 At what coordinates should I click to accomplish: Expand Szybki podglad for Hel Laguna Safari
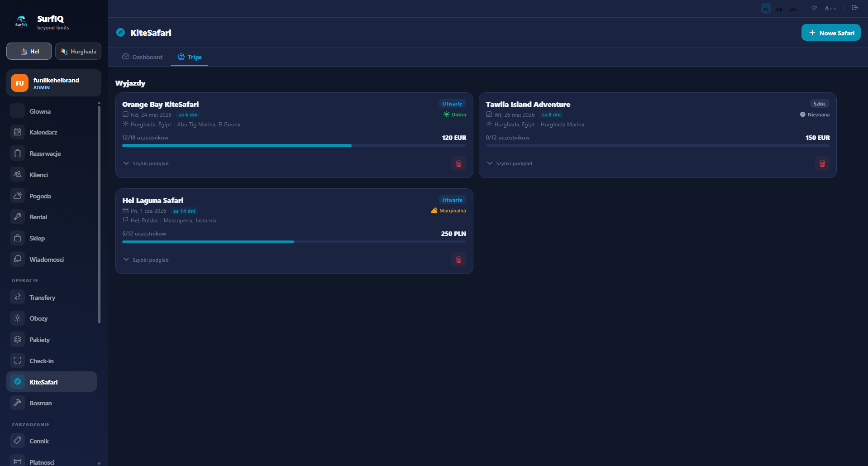[146, 259]
